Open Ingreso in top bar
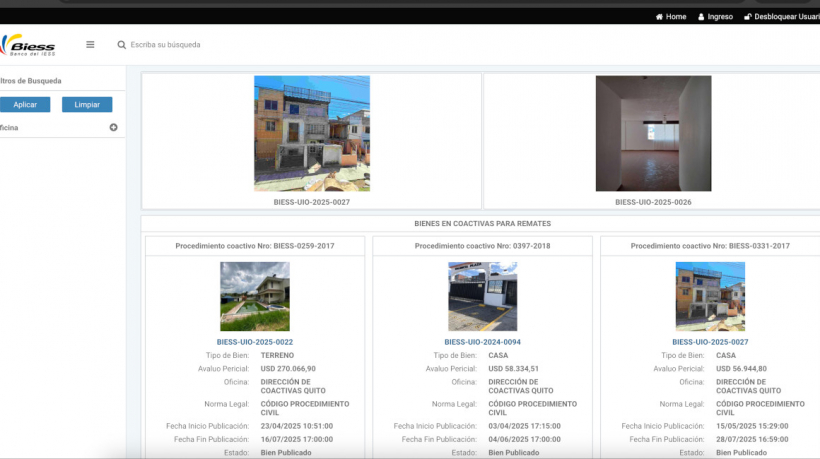This screenshot has height=459, width=820. 715,17
